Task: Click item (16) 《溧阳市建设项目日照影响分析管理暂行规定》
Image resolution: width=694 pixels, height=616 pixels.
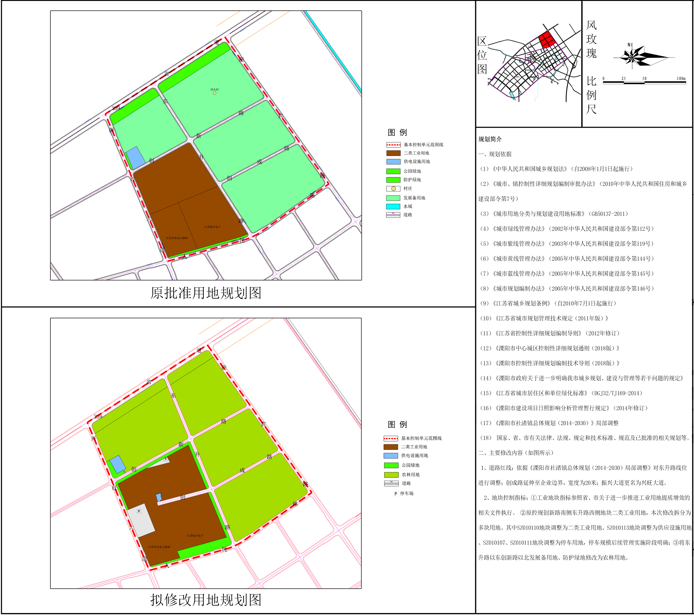Action: pos(564,408)
